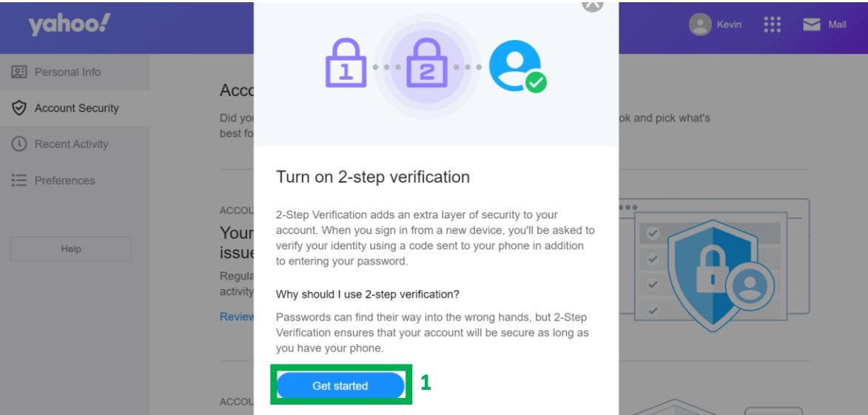Screen dimensions: 868x415
Task: Click the Get started button
Action: (340, 385)
